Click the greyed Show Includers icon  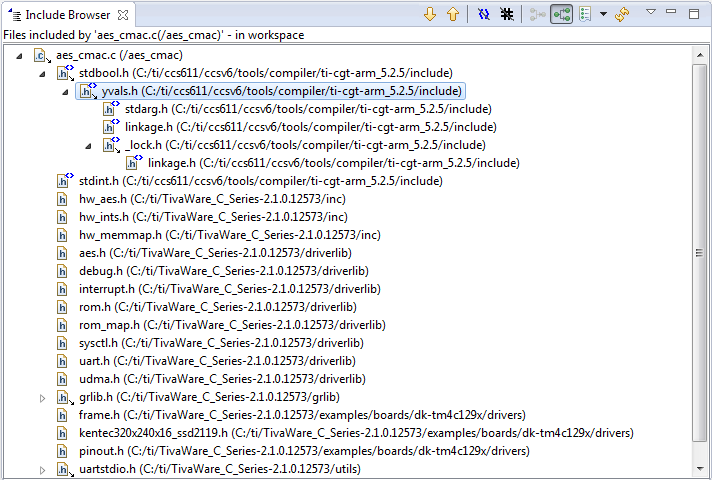538,15
